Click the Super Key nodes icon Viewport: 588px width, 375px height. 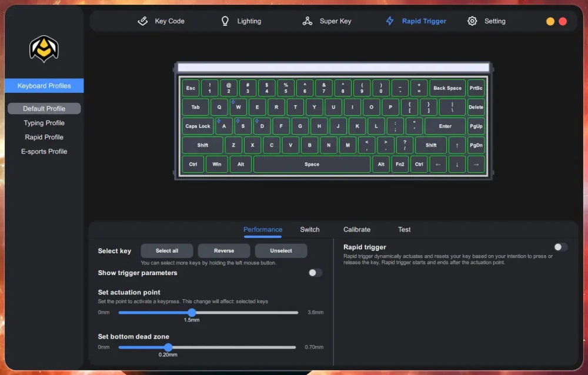click(307, 21)
